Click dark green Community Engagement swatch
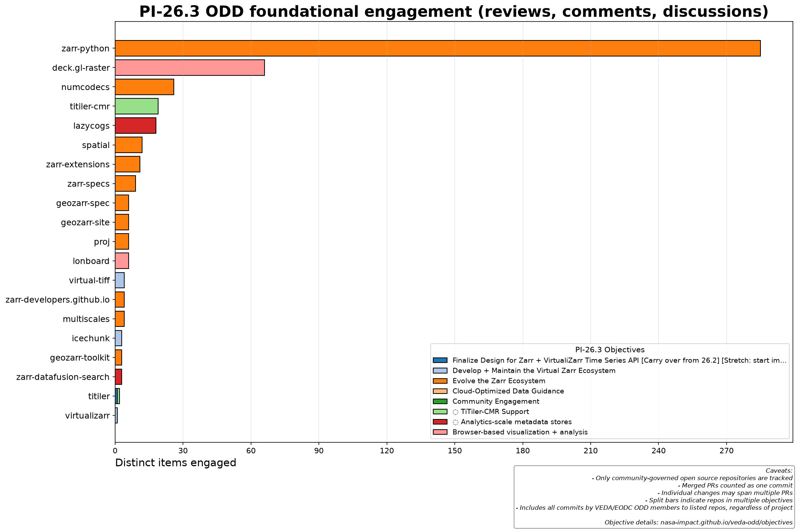 [440, 401]
